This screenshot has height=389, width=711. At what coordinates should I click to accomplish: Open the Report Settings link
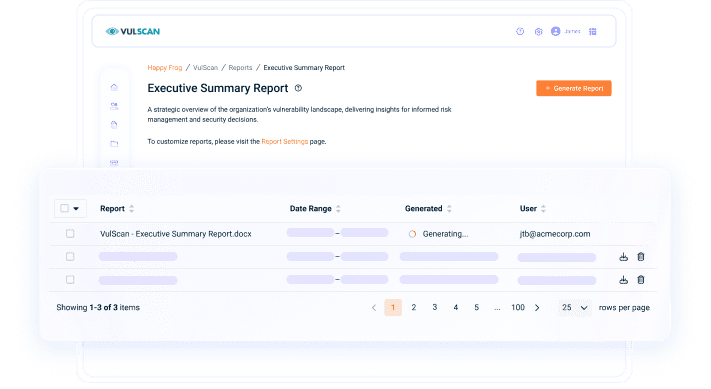[285, 141]
